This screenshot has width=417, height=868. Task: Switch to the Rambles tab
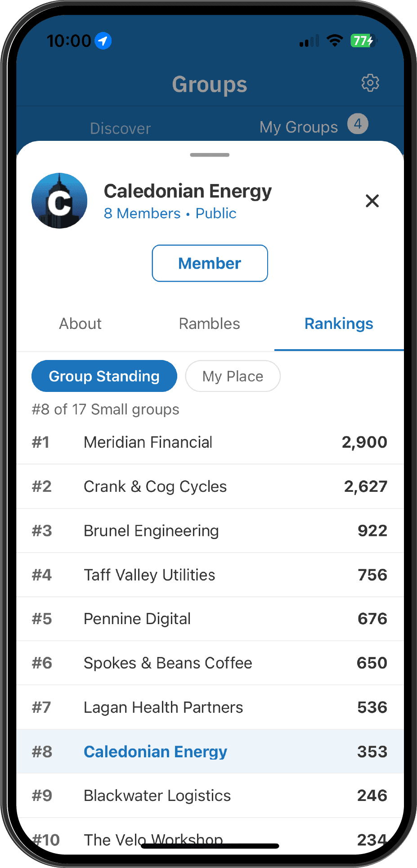coord(210,324)
